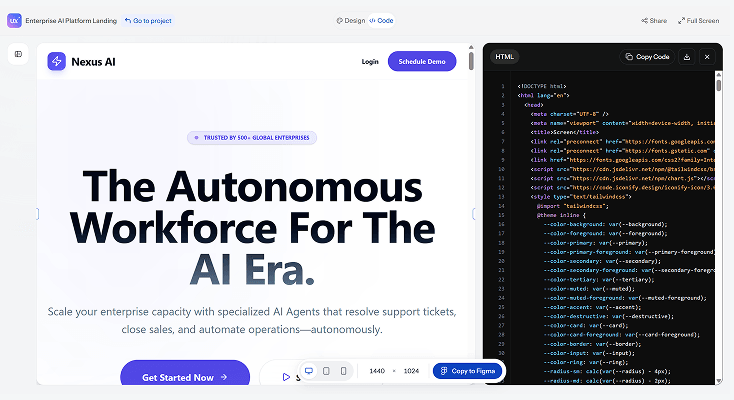
Task: Click the Get Started Now button
Action: 185,373
